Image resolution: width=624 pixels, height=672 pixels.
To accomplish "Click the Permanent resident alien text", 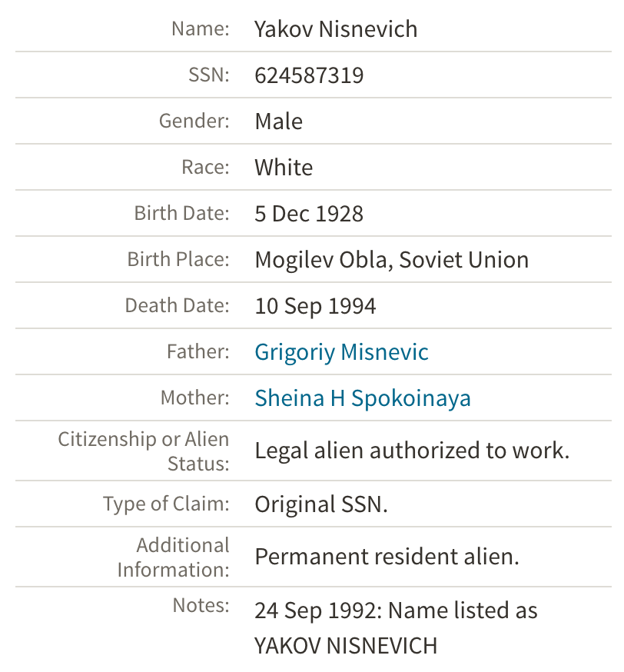I will 387,556.
